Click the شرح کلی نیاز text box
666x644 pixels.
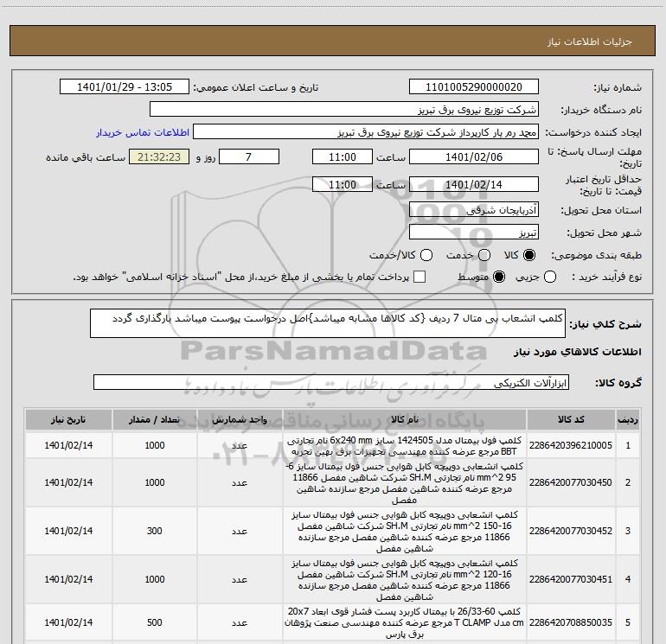point(328,323)
